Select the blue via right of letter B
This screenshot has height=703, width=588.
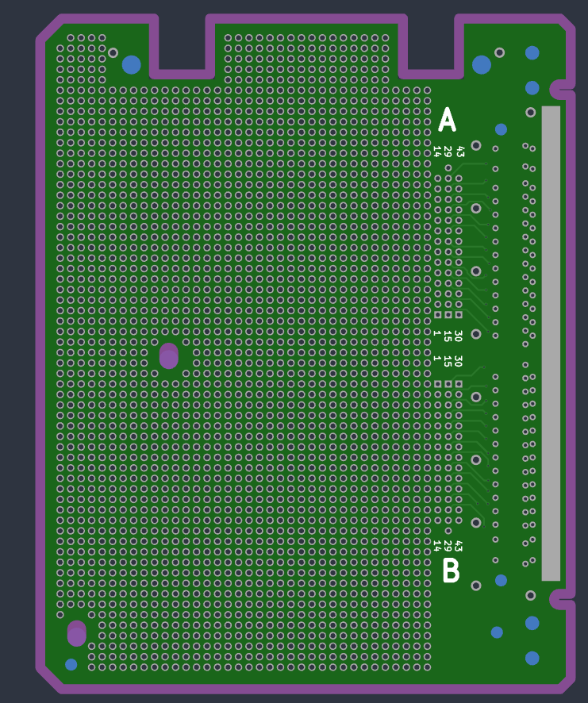pyautogui.click(x=501, y=580)
